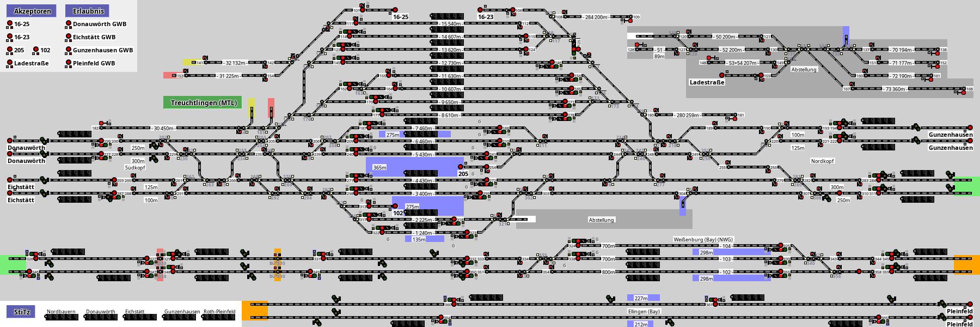Toggle Pleinfeld GWB Erlaubnis indicator
980x327 pixels.
[69, 63]
